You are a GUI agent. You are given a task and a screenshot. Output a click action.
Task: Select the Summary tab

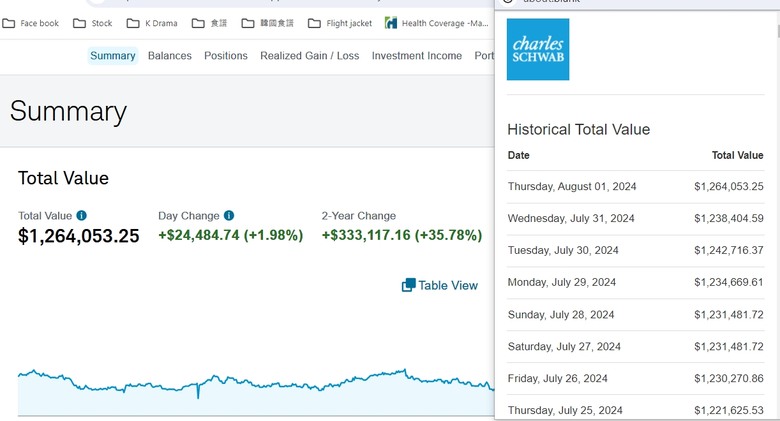click(113, 56)
